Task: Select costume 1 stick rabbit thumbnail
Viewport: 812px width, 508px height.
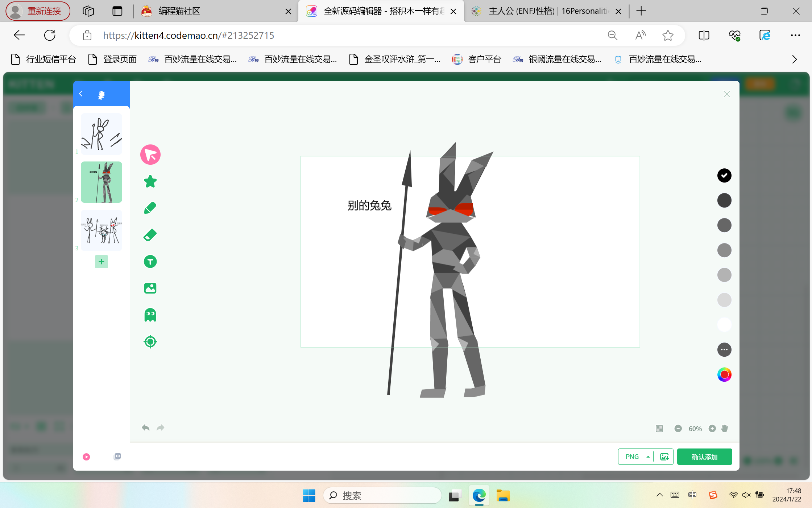Action: point(101,134)
